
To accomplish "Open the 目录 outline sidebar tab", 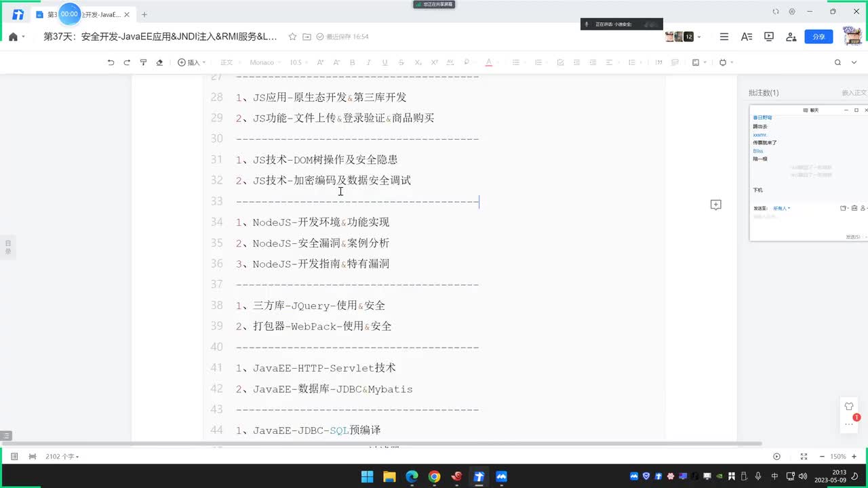I will tap(8, 247).
